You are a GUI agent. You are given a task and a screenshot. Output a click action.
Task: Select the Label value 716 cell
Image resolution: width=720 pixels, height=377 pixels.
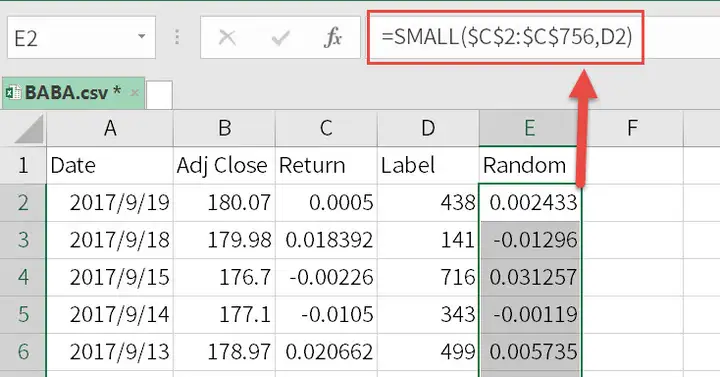pos(428,277)
